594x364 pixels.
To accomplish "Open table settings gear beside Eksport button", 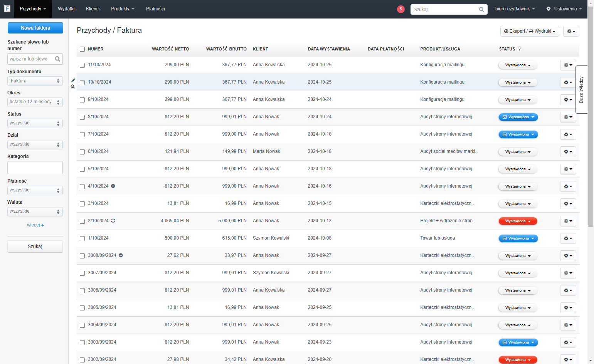I will [x=571, y=31].
